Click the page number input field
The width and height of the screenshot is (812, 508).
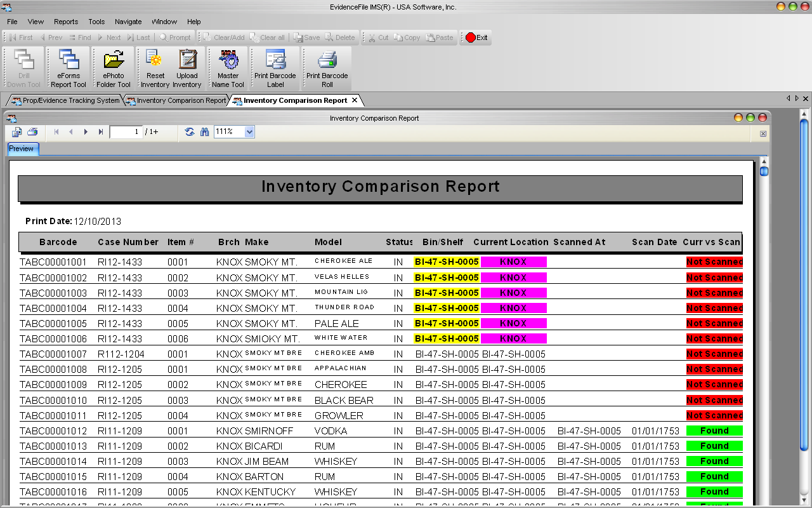[x=126, y=132]
